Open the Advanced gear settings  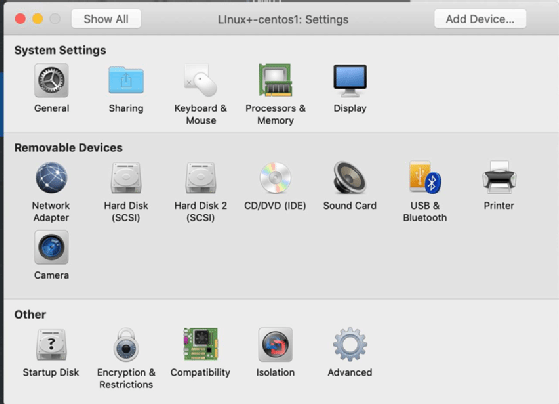[350, 344]
